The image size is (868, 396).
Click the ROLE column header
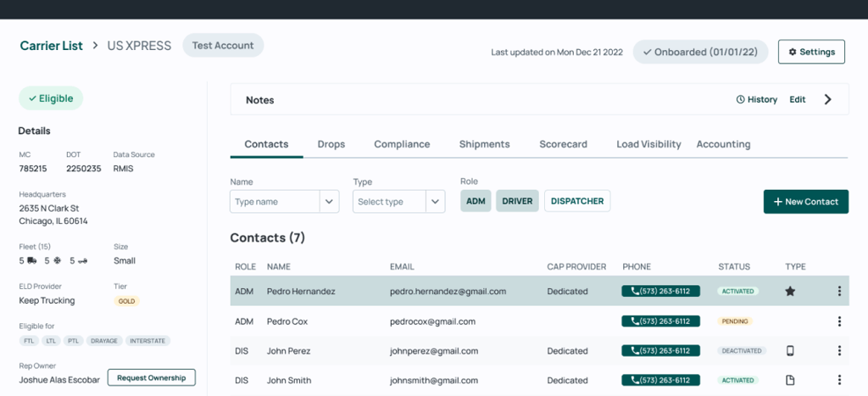[245, 266]
